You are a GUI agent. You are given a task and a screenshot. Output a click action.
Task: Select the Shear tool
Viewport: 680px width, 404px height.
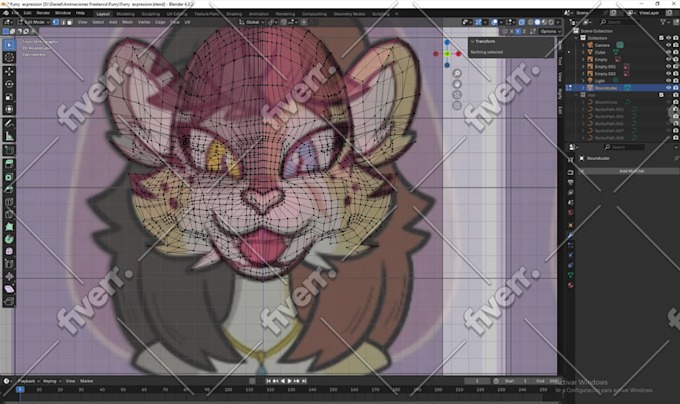(x=9, y=289)
